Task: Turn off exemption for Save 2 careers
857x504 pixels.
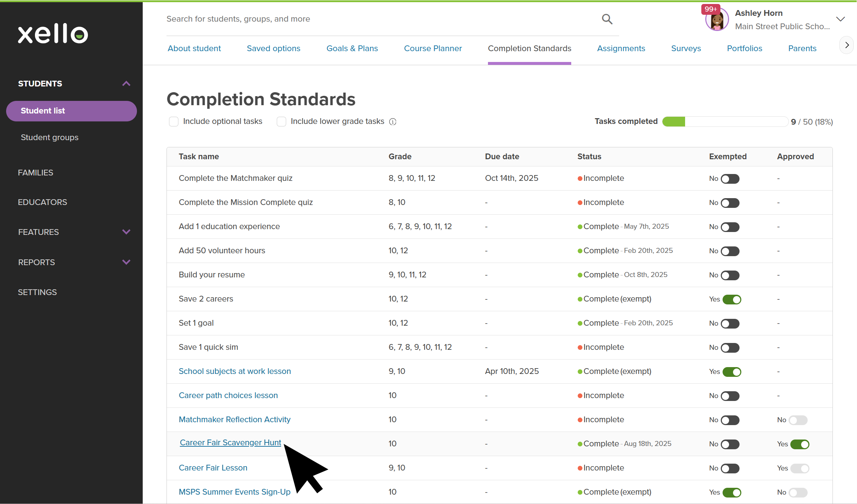Action: pyautogui.click(x=732, y=299)
